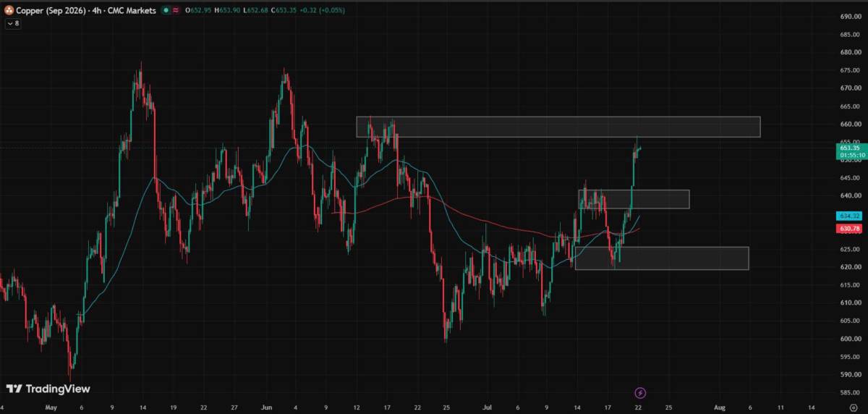Select the middle rectangle zone near 640
The width and height of the screenshot is (868, 414).
click(x=634, y=199)
